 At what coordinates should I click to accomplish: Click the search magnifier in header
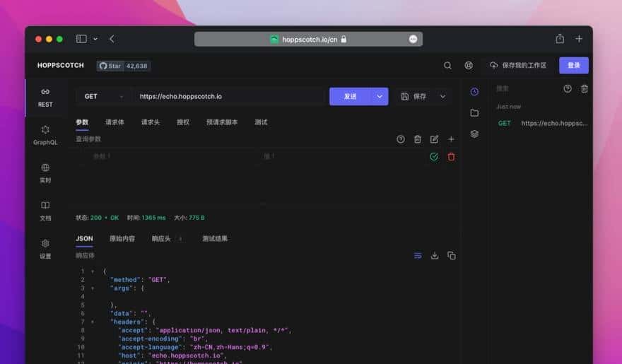point(447,66)
